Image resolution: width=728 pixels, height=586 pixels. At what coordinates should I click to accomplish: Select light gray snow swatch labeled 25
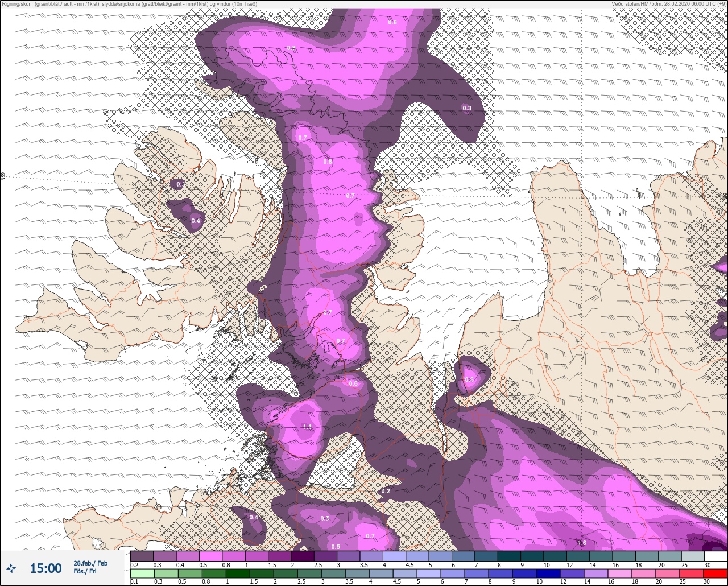pos(693,556)
